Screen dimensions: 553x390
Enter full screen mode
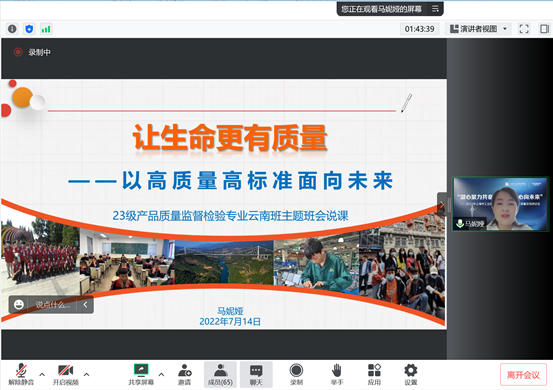[524, 29]
